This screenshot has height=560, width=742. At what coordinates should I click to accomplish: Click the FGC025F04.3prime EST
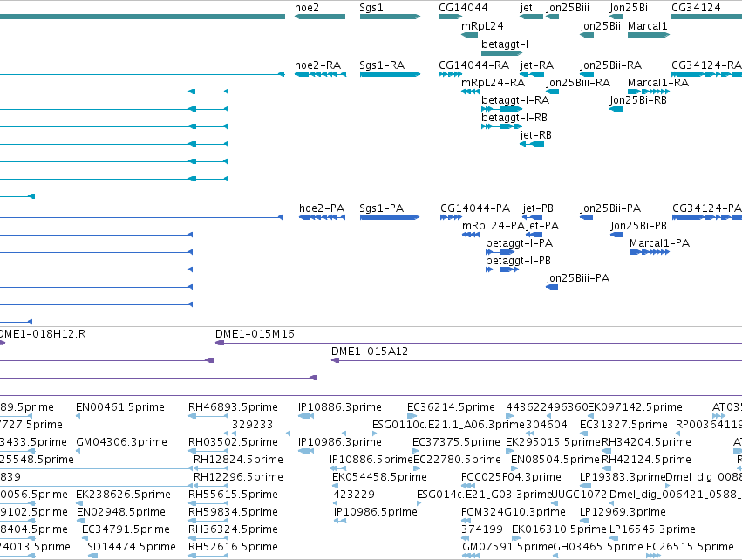coord(468,486)
